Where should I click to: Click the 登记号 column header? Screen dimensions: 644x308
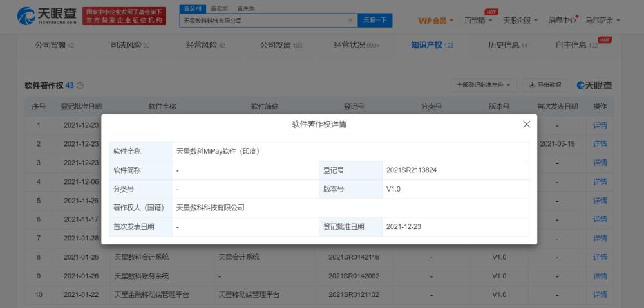click(x=354, y=106)
